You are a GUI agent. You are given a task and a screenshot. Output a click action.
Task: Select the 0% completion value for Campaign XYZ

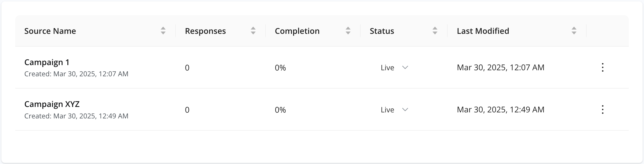[x=280, y=110]
